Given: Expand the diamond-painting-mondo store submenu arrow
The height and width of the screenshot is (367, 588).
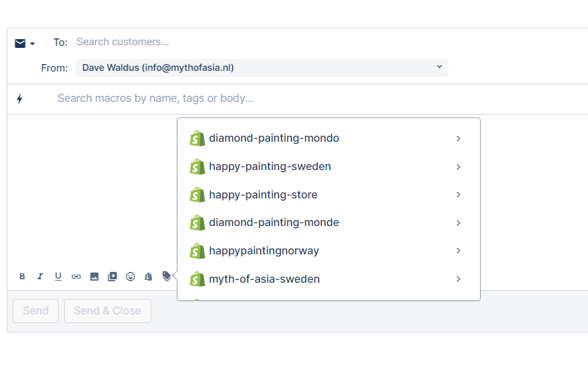Looking at the screenshot, I should pyautogui.click(x=458, y=138).
